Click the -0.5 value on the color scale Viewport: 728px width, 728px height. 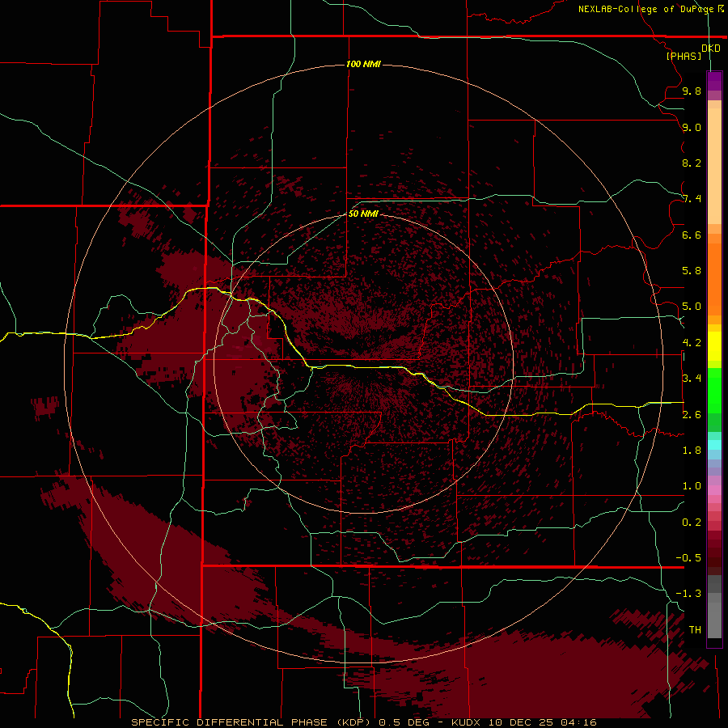tap(688, 558)
